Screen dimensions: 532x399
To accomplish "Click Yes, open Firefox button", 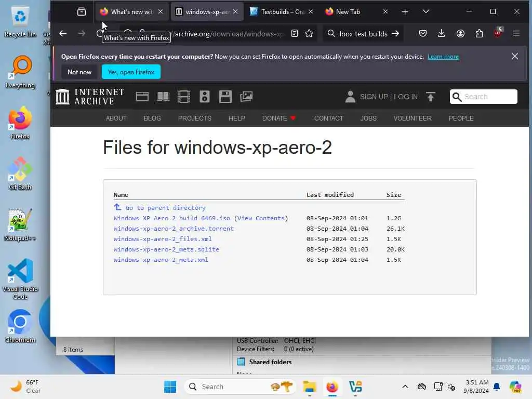I will 131,72.
